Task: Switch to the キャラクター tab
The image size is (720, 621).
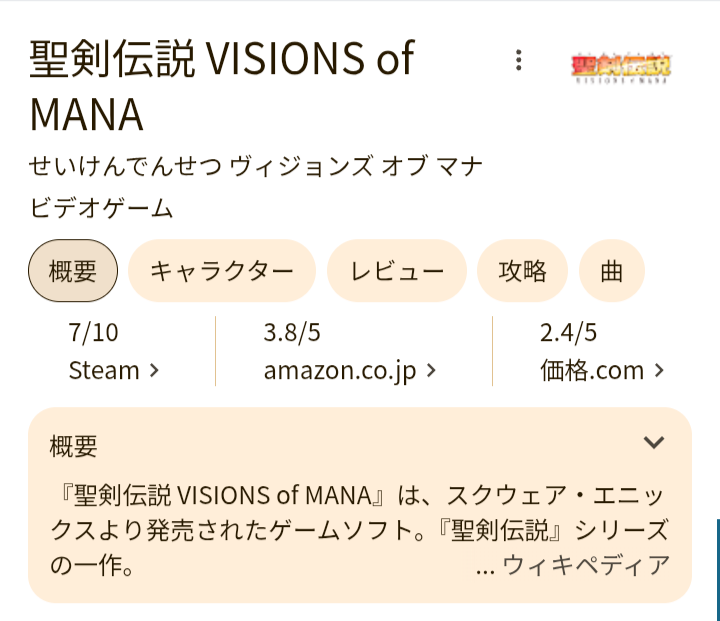Action: [222, 271]
